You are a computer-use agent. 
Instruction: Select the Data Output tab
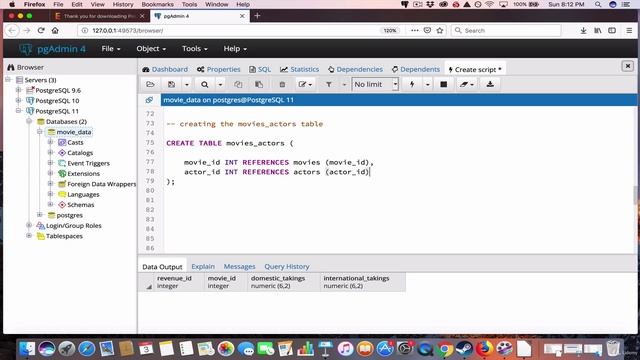(162, 267)
